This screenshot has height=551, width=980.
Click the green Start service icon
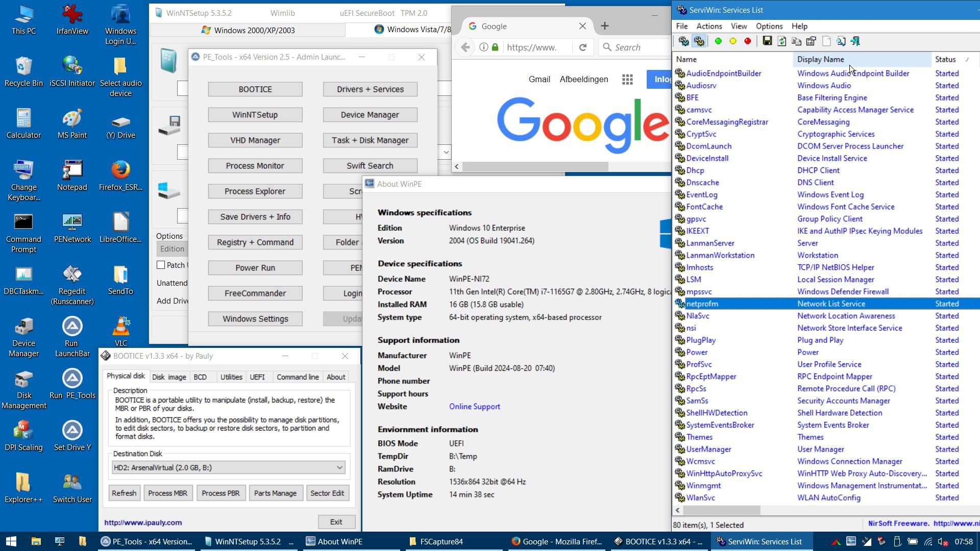(718, 41)
